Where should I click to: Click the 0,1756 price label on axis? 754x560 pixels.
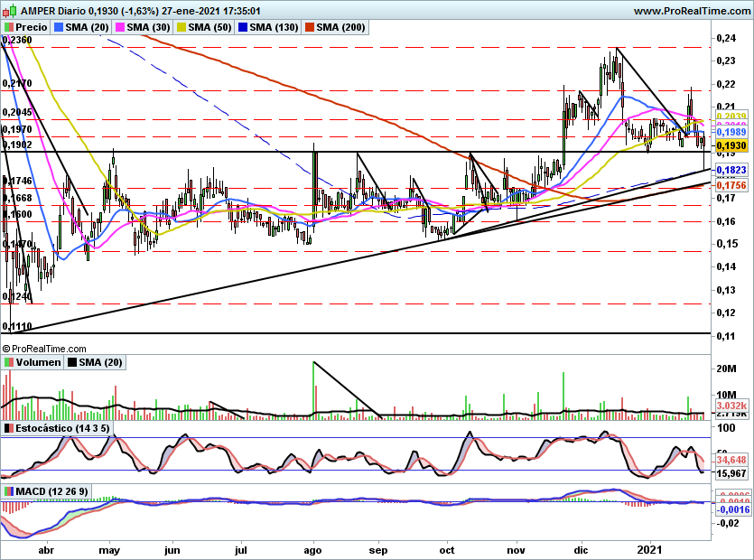[x=731, y=185]
